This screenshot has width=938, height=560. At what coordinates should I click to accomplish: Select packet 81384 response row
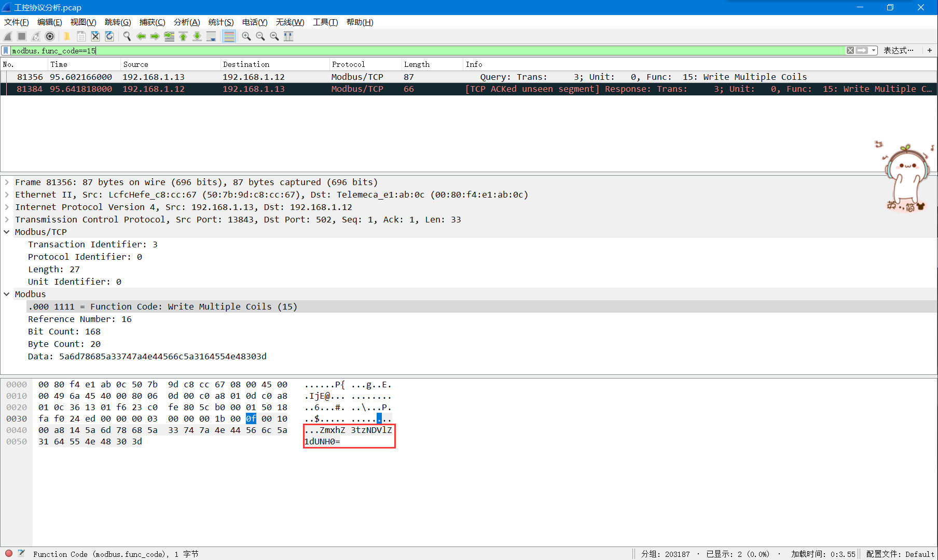tap(468, 89)
